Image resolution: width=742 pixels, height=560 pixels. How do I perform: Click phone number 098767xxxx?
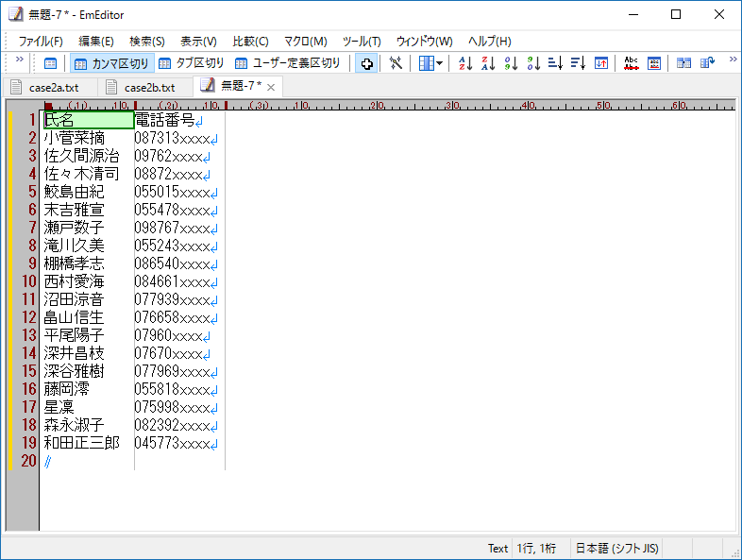(x=172, y=228)
